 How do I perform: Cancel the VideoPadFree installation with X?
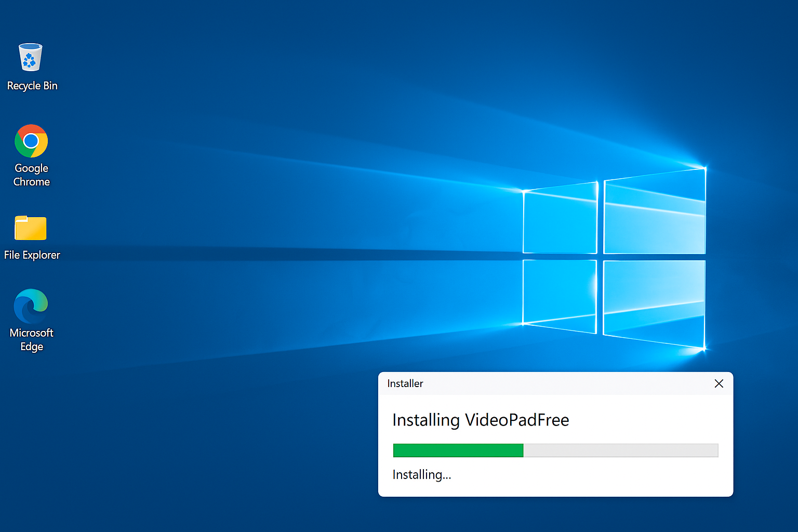[x=719, y=383]
